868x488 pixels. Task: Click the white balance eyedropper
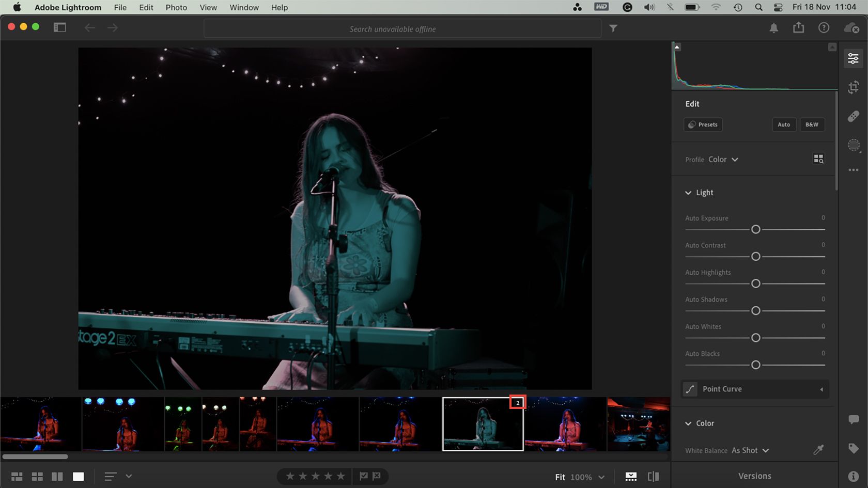click(x=818, y=450)
